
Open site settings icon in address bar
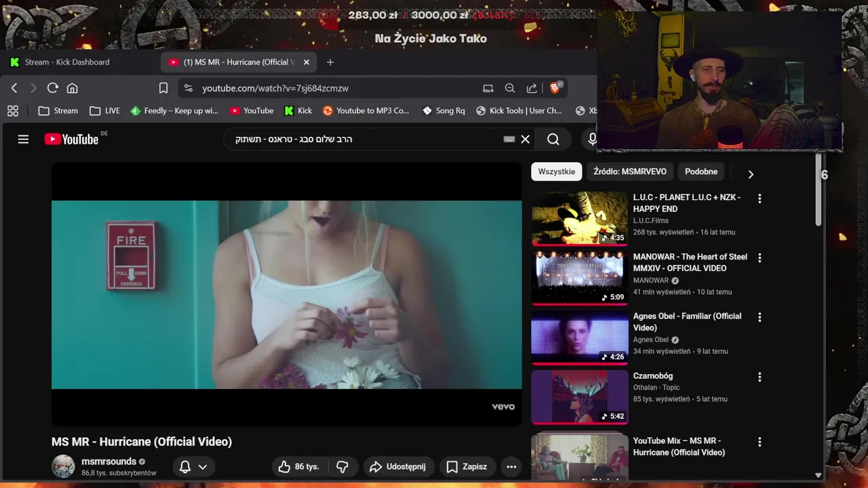(189, 88)
